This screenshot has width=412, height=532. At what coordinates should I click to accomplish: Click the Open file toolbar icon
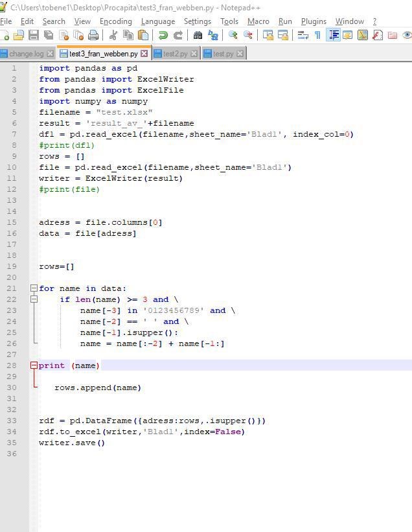pos(19,36)
